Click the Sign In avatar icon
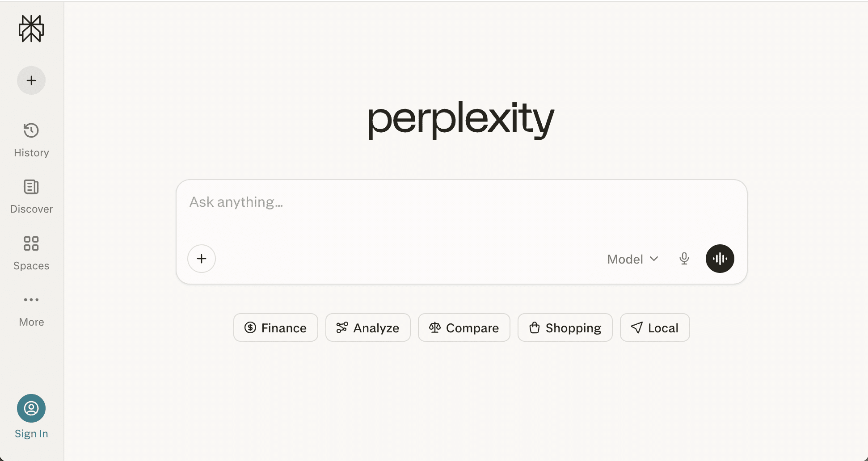 pos(31,408)
